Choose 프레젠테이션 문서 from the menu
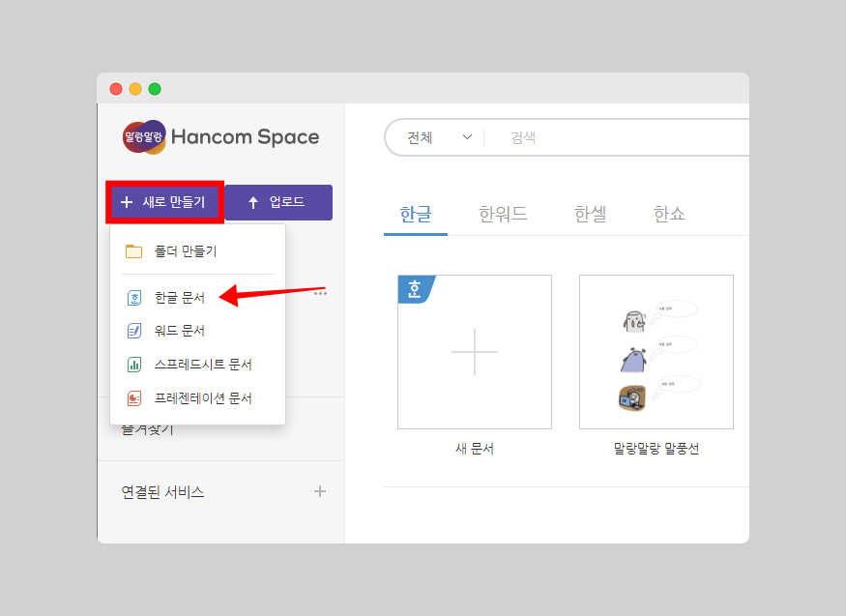The height and width of the screenshot is (616, 846). [x=197, y=398]
